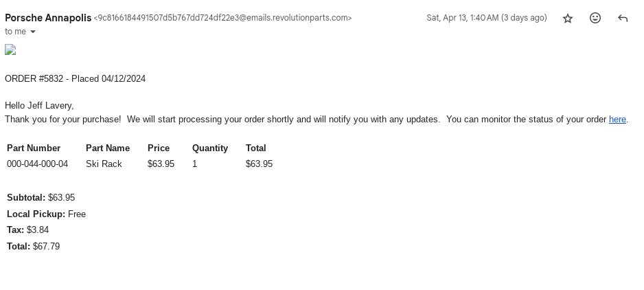
Task: Click the Tax $3.84 line
Action: tap(28, 230)
